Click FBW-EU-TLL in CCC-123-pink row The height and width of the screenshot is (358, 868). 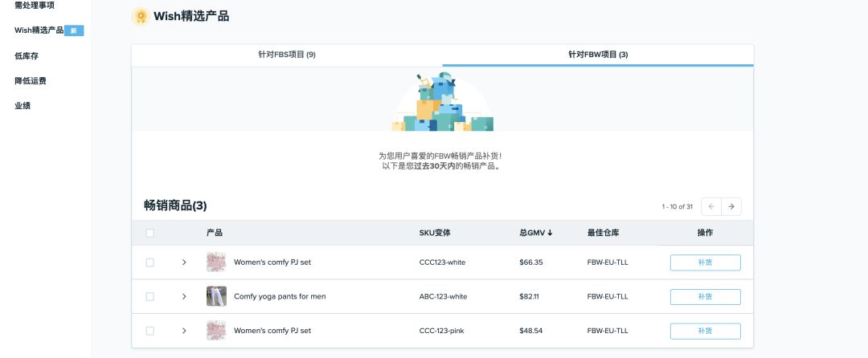[608, 331]
